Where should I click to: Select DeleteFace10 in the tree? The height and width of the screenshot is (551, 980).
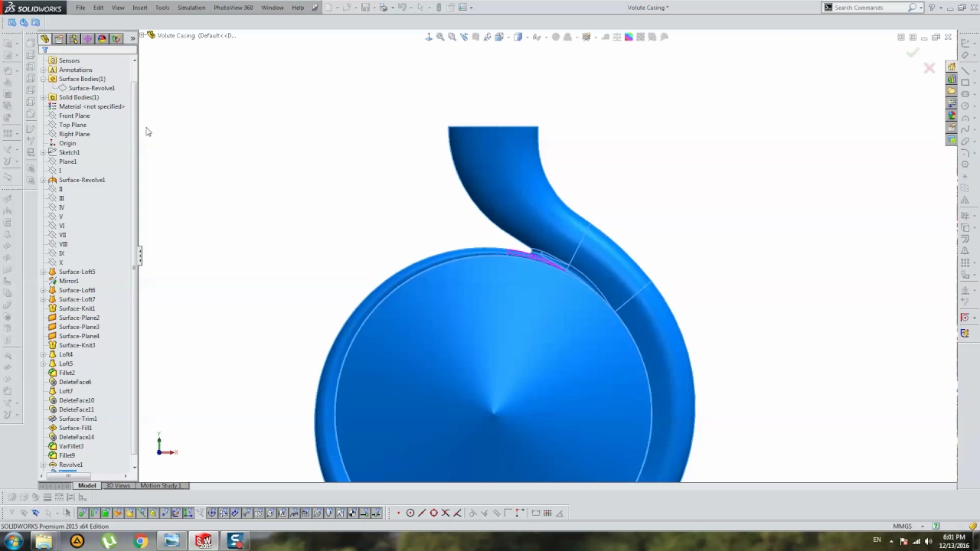pyautogui.click(x=77, y=400)
